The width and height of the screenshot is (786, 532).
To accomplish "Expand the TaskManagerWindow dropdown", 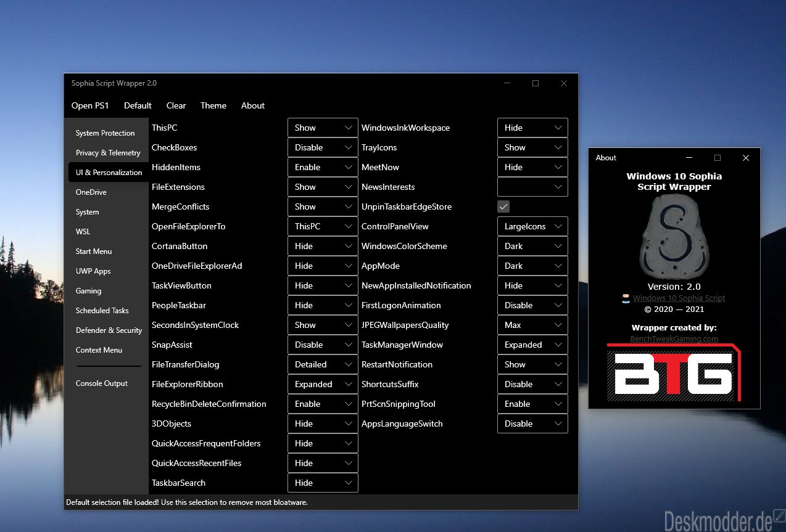I will click(x=532, y=345).
